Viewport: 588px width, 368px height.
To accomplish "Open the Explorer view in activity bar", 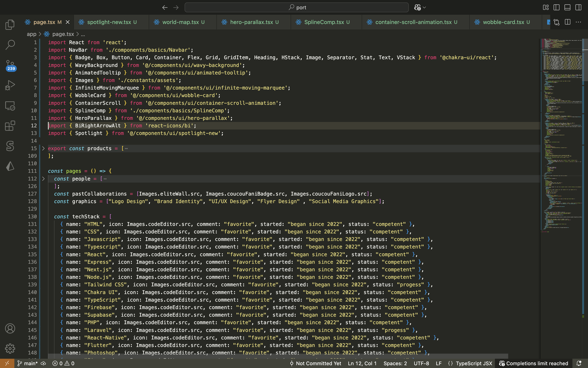I will point(10,25).
